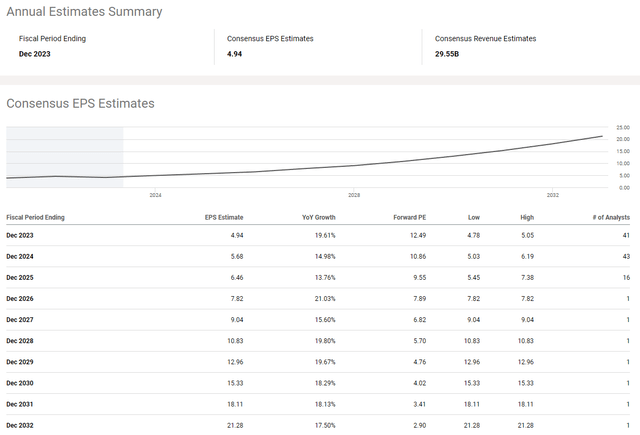Click the shaded historical region of chart
The width and height of the screenshot is (640, 435).
click(64, 156)
